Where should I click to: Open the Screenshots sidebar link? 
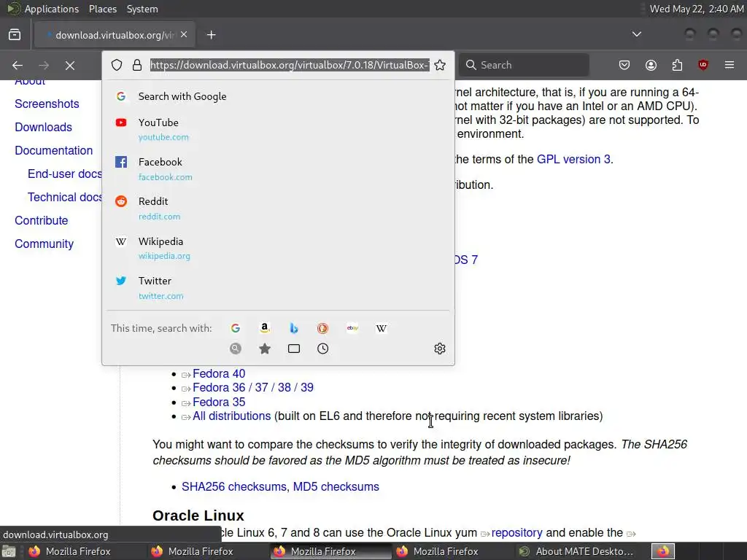click(47, 104)
